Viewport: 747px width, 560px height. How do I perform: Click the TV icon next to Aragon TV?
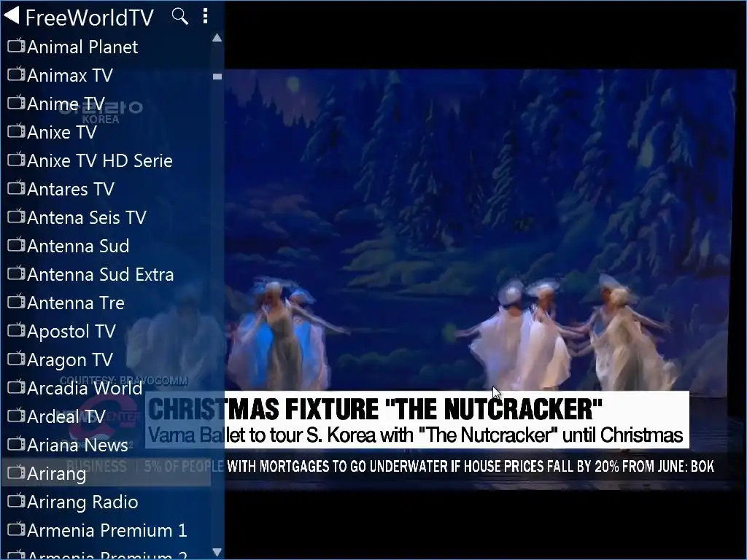[16, 359]
